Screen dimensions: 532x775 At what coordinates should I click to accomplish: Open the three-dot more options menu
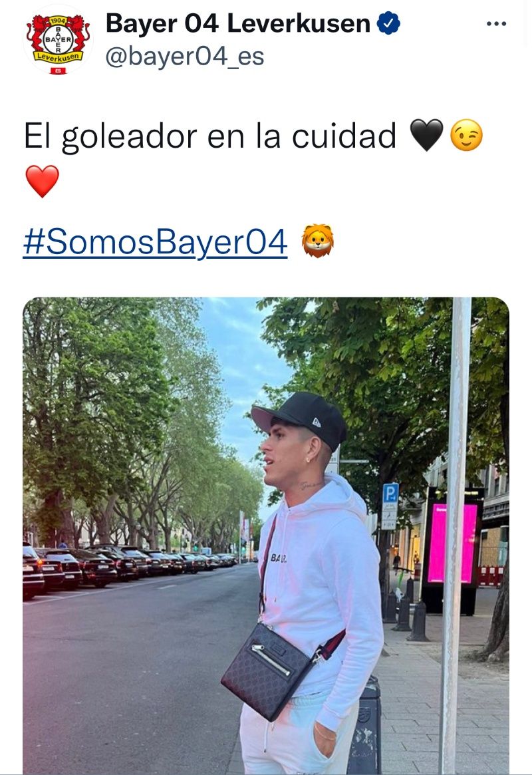(x=497, y=24)
